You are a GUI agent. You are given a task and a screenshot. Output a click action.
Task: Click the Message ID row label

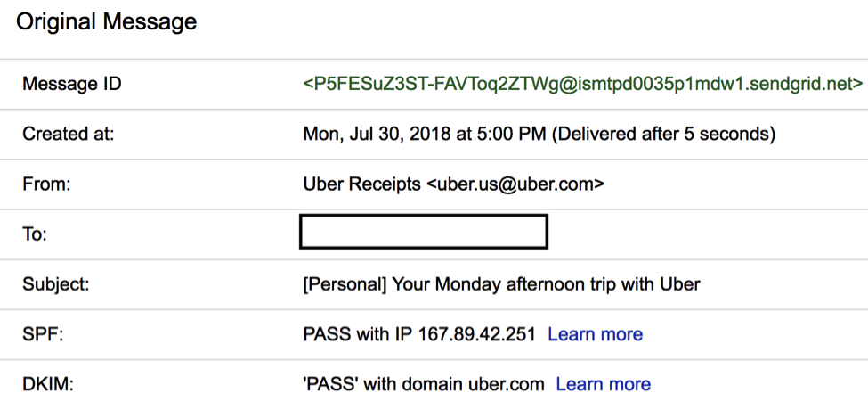[x=72, y=84]
